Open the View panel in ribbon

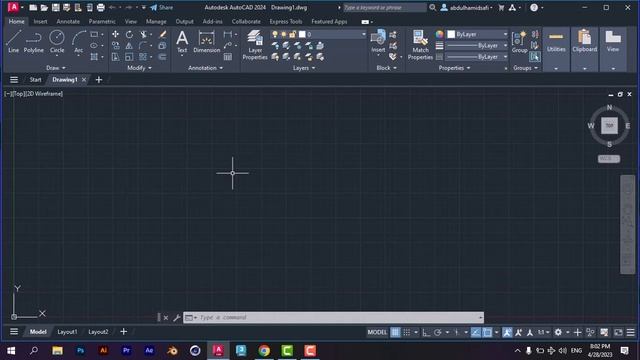(x=613, y=49)
